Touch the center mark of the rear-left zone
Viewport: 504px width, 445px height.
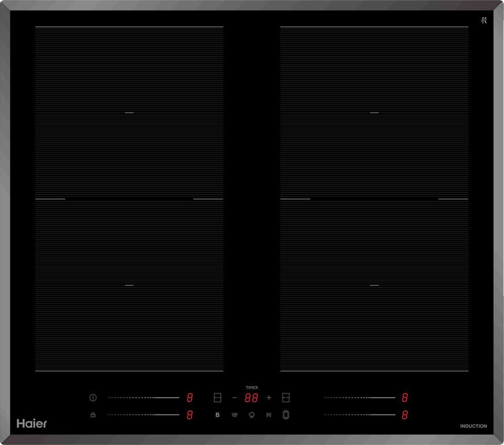[129, 112]
